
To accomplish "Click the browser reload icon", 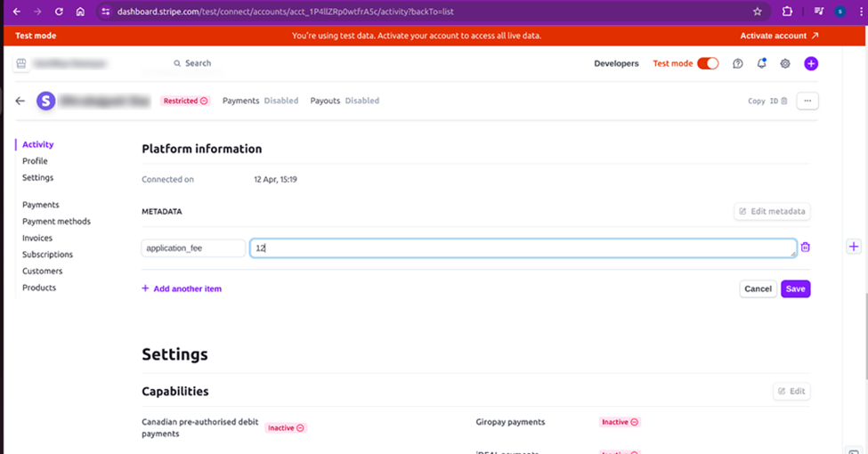I will pyautogui.click(x=59, y=12).
